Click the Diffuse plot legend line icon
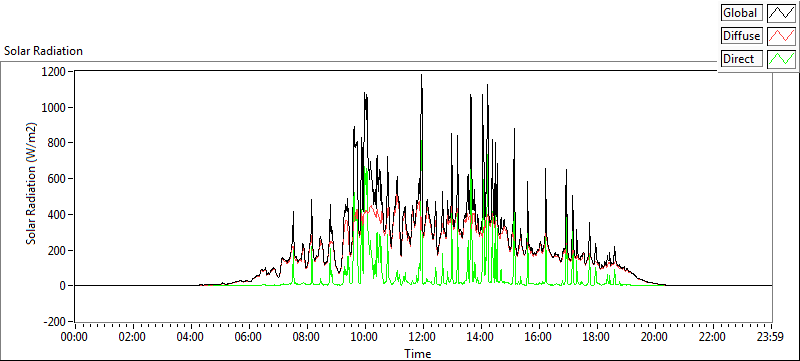The width and height of the screenshot is (800, 361). pos(781,36)
